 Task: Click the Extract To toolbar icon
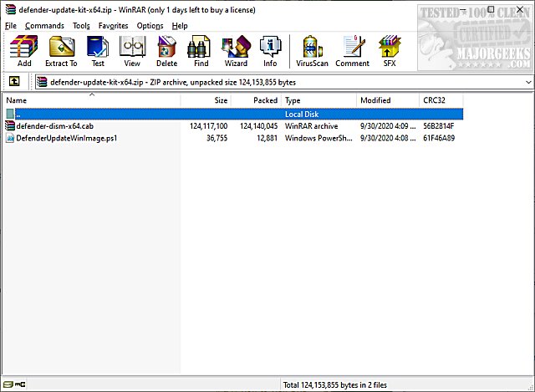[61, 51]
